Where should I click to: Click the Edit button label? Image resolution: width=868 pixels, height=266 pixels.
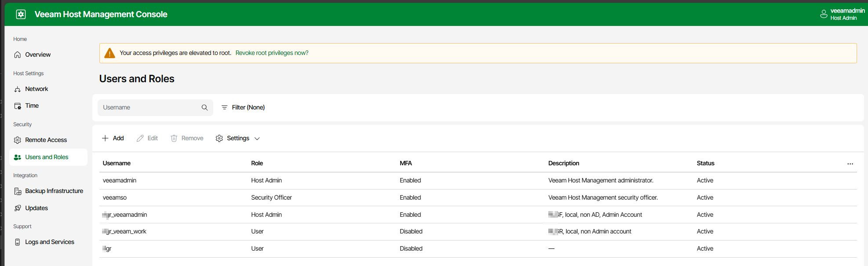tap(153, 138)
